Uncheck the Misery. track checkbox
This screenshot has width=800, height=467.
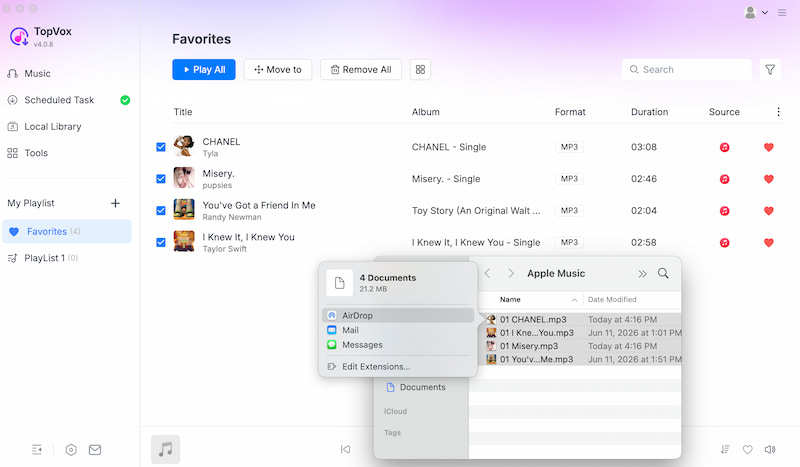(161, 179)
